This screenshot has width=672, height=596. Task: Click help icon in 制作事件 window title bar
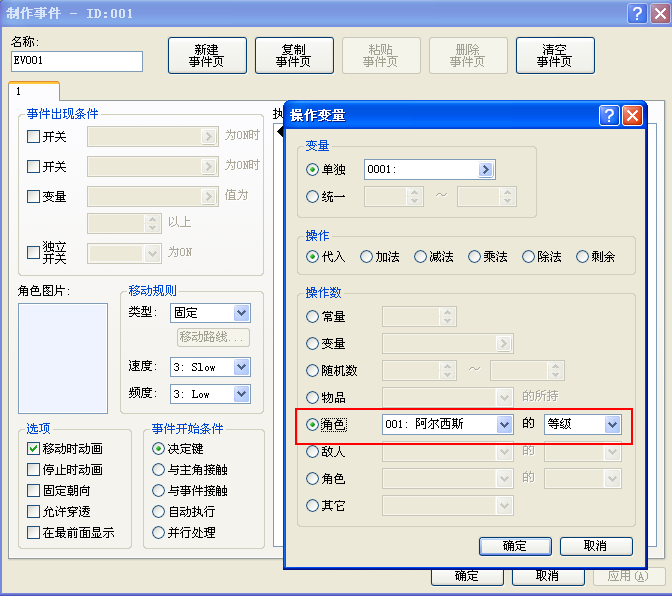(x=637, y=14)
